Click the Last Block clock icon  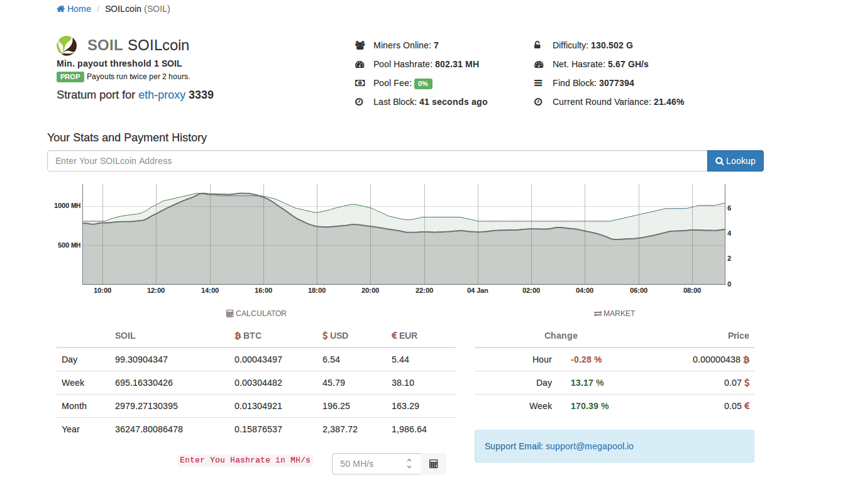click(x=360, y=102)
